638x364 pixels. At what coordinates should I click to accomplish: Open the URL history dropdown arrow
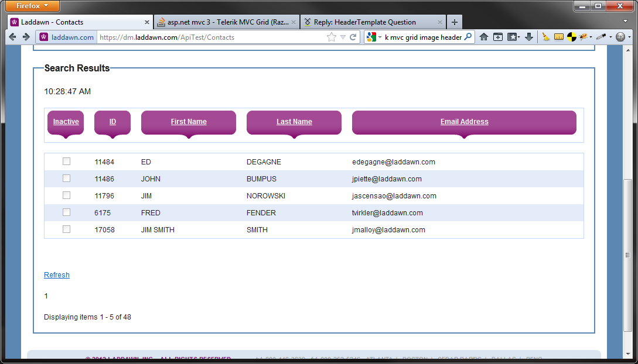pyautogui.click(x=343, y=37)
